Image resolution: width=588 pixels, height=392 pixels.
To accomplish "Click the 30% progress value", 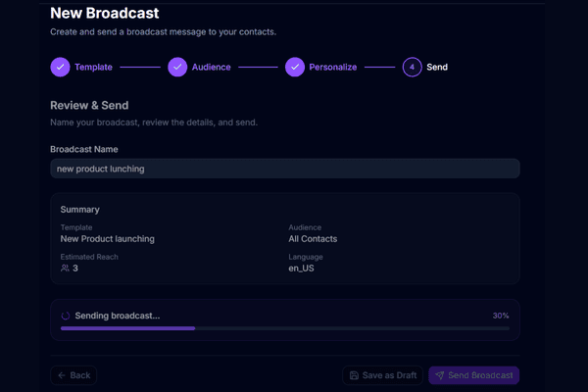I will tap(501, 316).
